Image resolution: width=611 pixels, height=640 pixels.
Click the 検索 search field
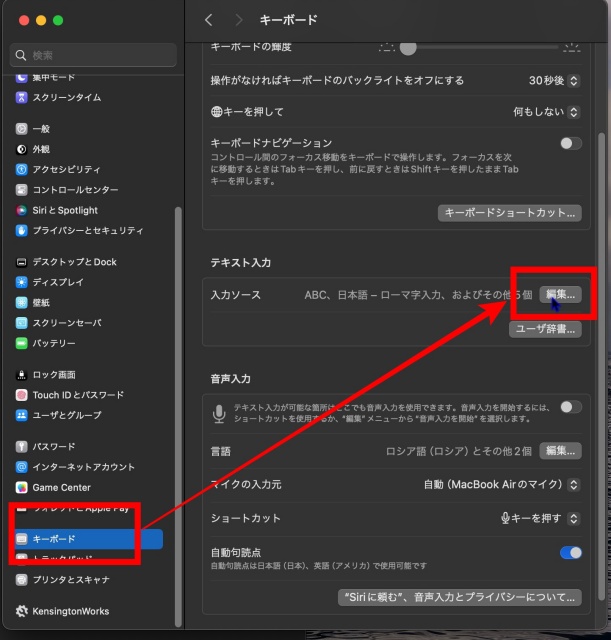94,55
